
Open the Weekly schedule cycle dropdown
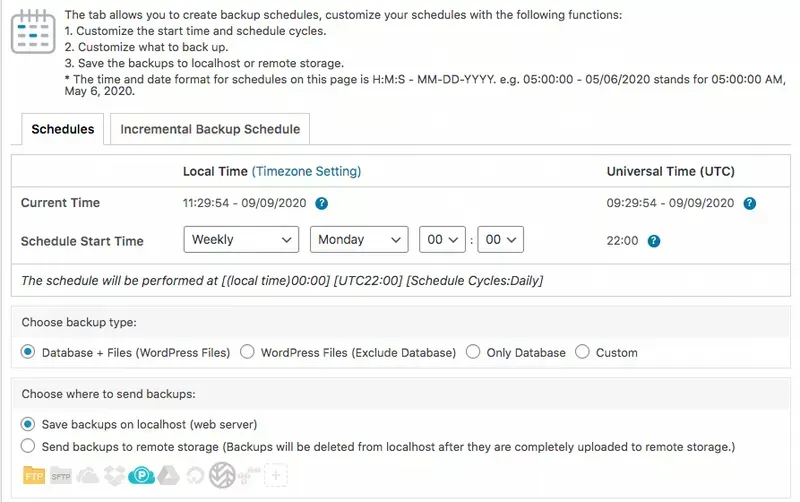click(241, 239)
